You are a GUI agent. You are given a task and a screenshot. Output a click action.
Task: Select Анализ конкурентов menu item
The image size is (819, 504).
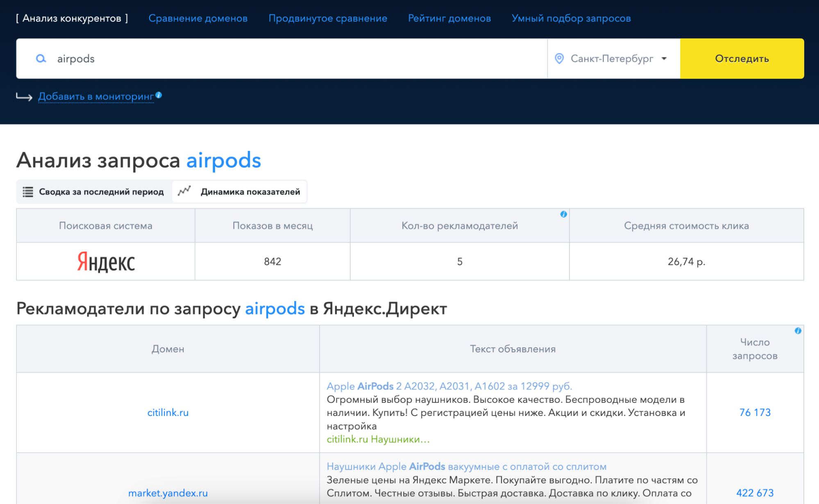click(72, 18)
